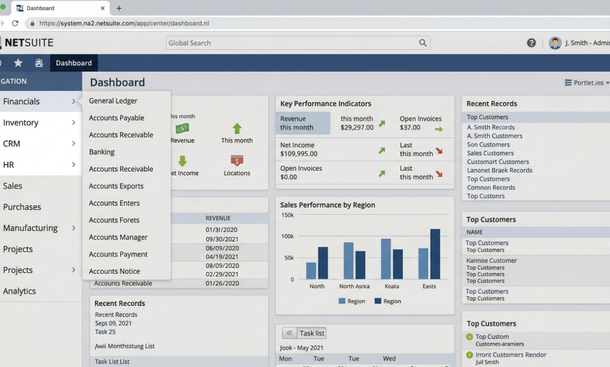Open the Comnon Records link
This screenshot has width=610, height=367.
[491, 187]
